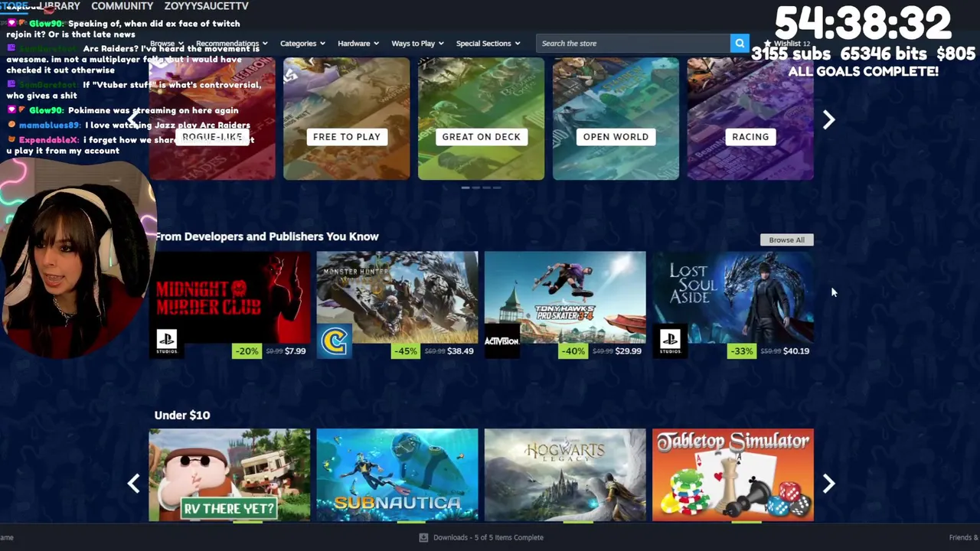This screenshot has height=551, width=980.
Task: Switch to the COMMUNITY tab
Action: [122, 6]
